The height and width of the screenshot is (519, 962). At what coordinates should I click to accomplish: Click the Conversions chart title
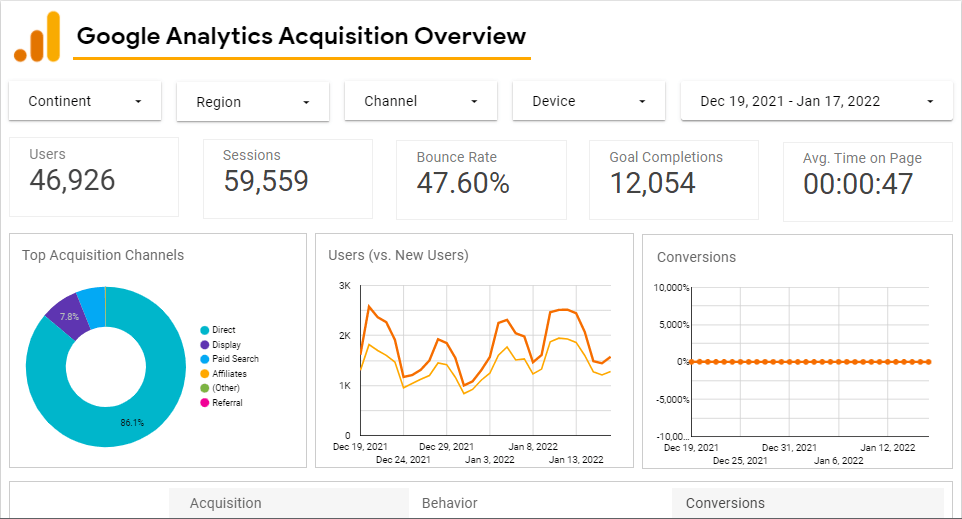[x=696, y=257]
